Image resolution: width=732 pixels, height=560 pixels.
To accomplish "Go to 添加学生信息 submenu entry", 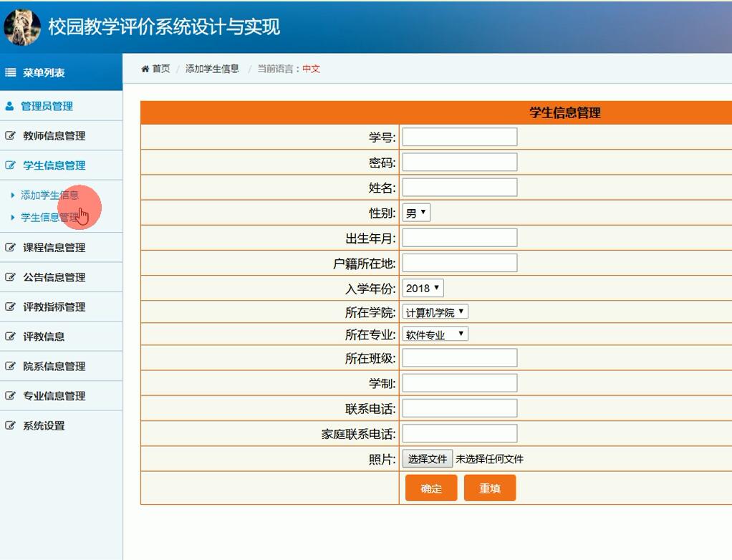I will pyautogui.click(x=49, y=195).
